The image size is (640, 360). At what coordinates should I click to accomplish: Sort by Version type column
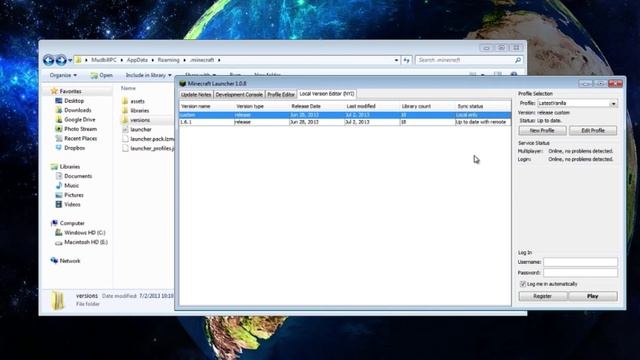pos(262,106)
